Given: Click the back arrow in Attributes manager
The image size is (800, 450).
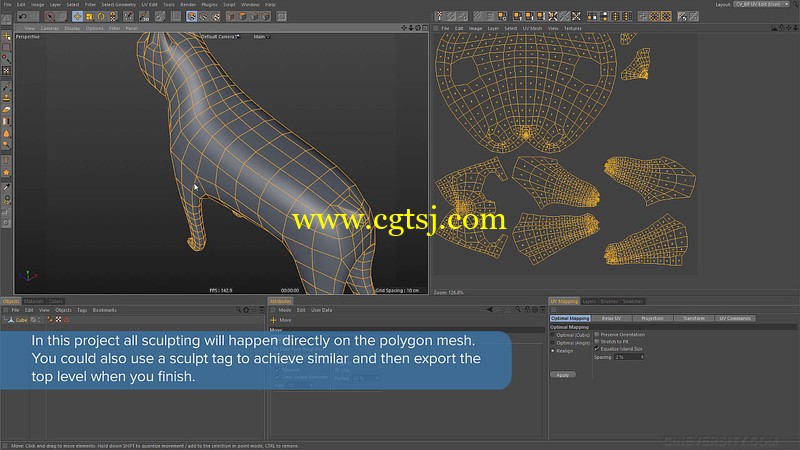Looking at the screenshot, I should click(x=490, y=309).
